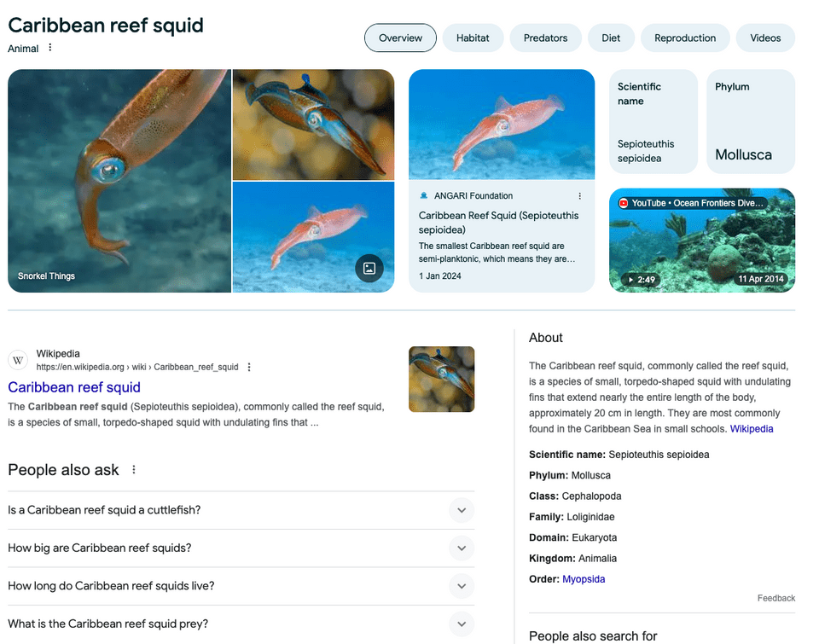The width and height of the screenshot is (819, 644).
Task: Play the 2:49 YouTube video
Action: (x=701, y=241)
